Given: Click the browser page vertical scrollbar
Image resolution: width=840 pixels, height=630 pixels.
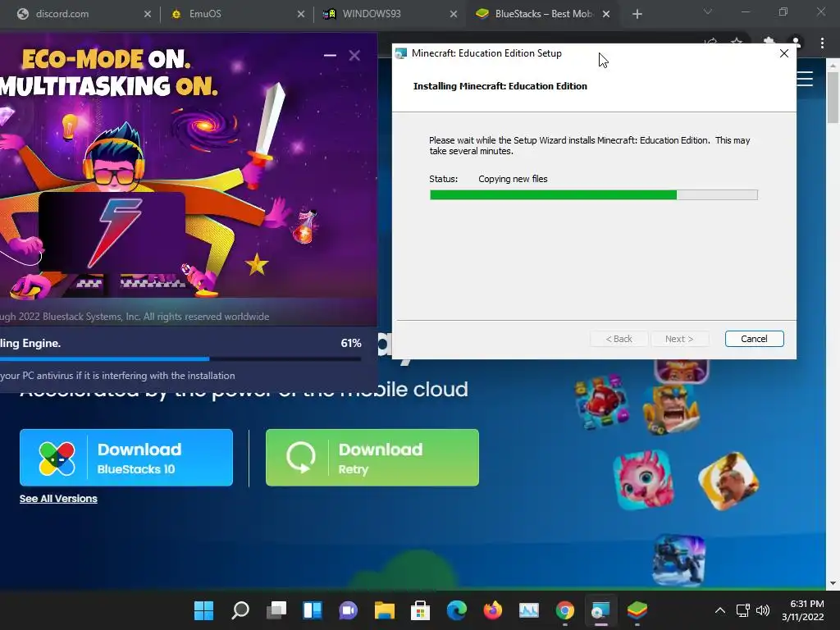Looking at the screenshot, I should [x=833, y=97].
